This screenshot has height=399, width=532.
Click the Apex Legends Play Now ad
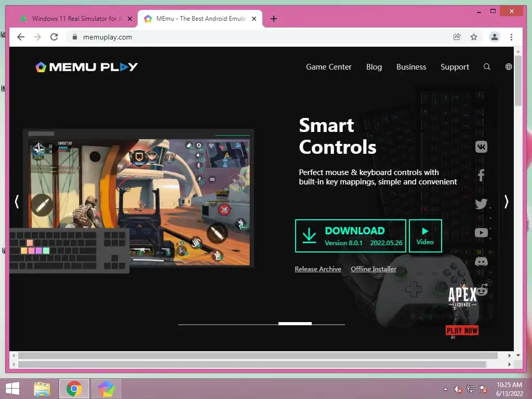point(462,330)
